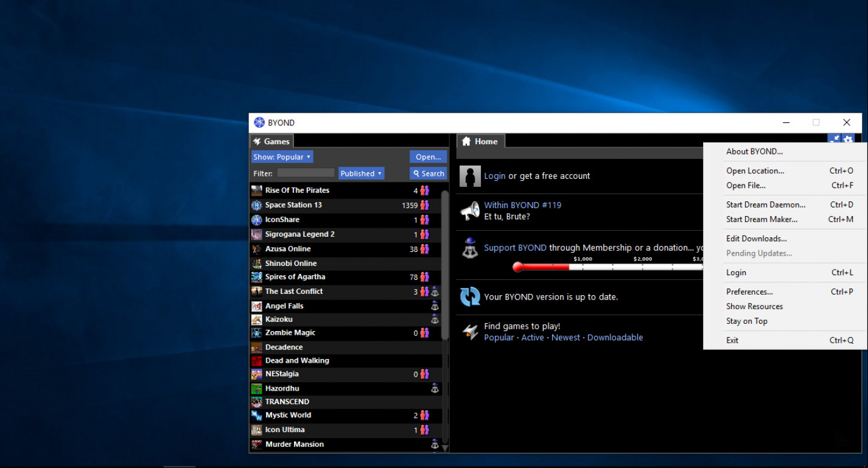Click the Filter text input field
The image size is (868, 468).
306,173
